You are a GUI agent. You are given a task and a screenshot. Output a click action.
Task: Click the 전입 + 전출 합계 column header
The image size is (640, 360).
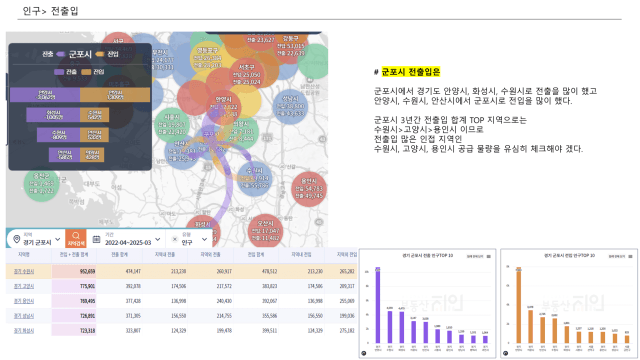click(x=74, y=255)
